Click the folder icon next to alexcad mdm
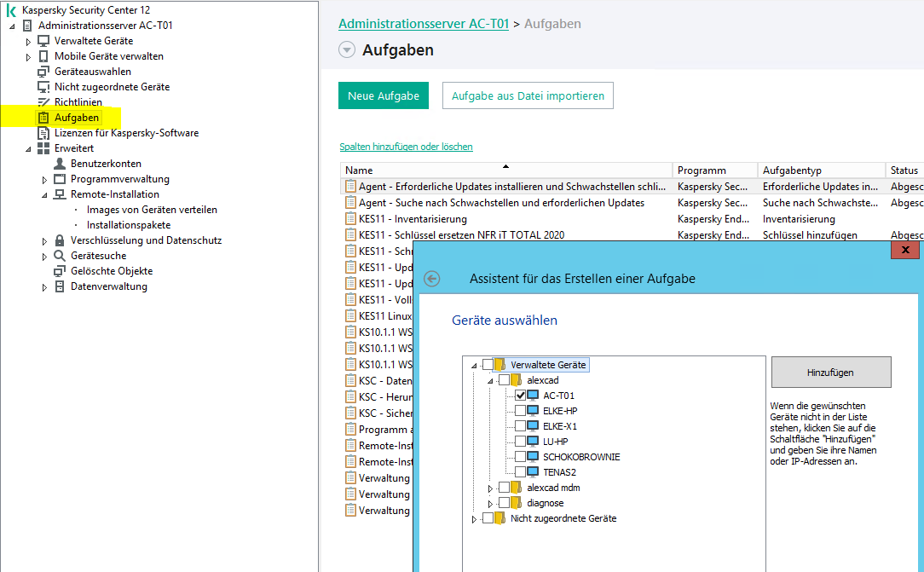 517,487
